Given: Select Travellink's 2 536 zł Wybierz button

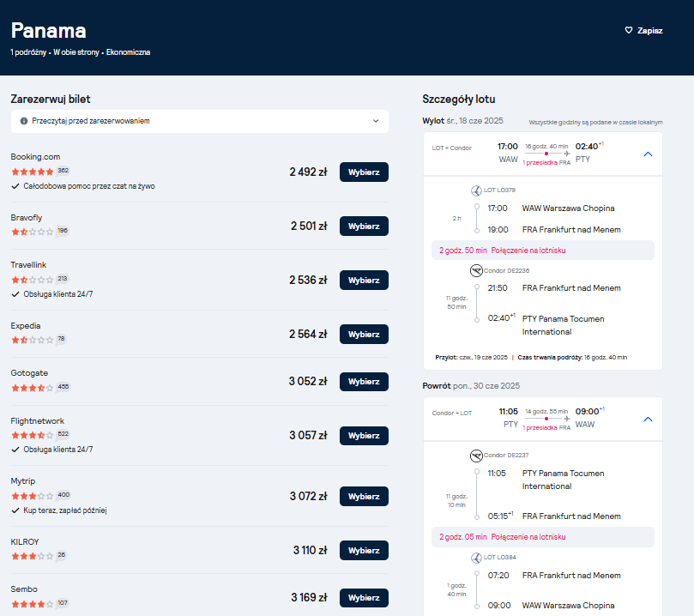Looking at the screenshot, I should [x=364, y=281].
